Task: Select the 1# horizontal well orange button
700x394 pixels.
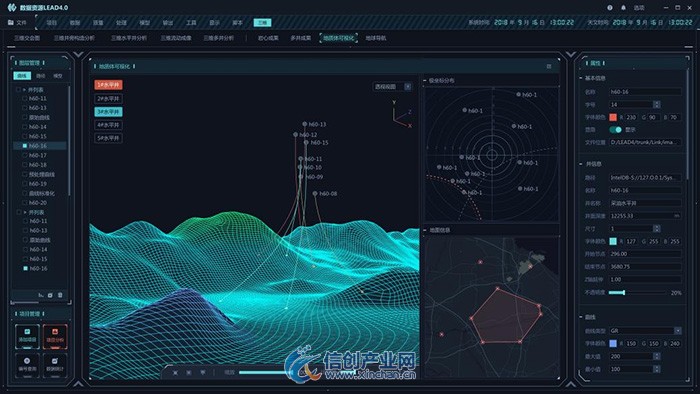Action: point(108,85)
